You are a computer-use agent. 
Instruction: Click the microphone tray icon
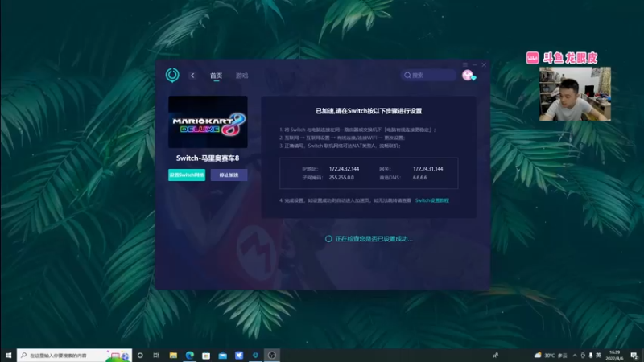(591, 356)
